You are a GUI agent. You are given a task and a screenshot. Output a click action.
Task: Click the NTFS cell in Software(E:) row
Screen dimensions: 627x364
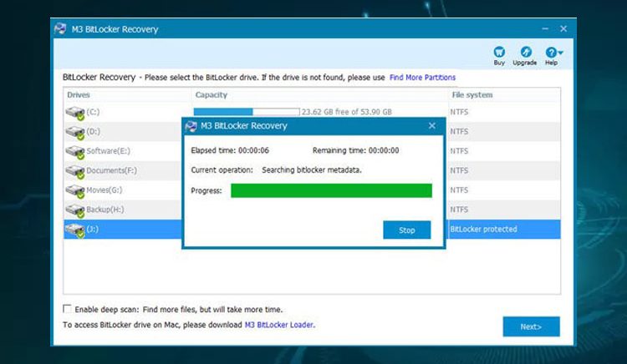(x=459, y=151)
